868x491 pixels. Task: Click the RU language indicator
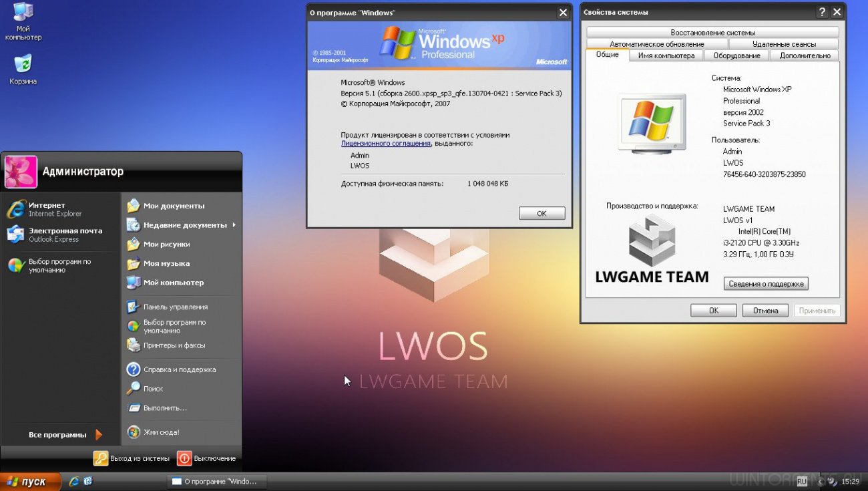tap(802, 481)
